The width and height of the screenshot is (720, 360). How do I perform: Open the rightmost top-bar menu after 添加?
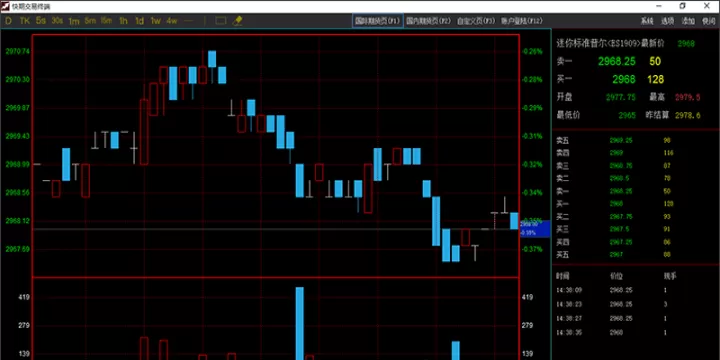[x=708, y=21]
